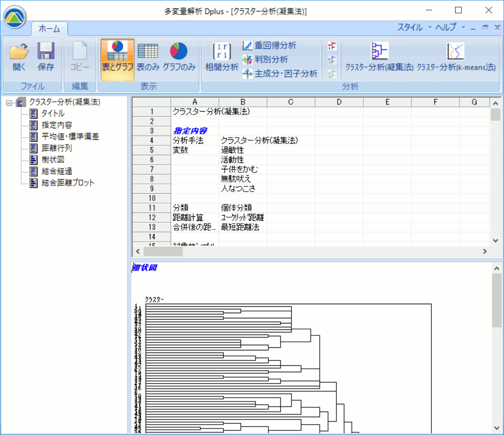
Task: Click column header A
Action: tap(195, 102)
